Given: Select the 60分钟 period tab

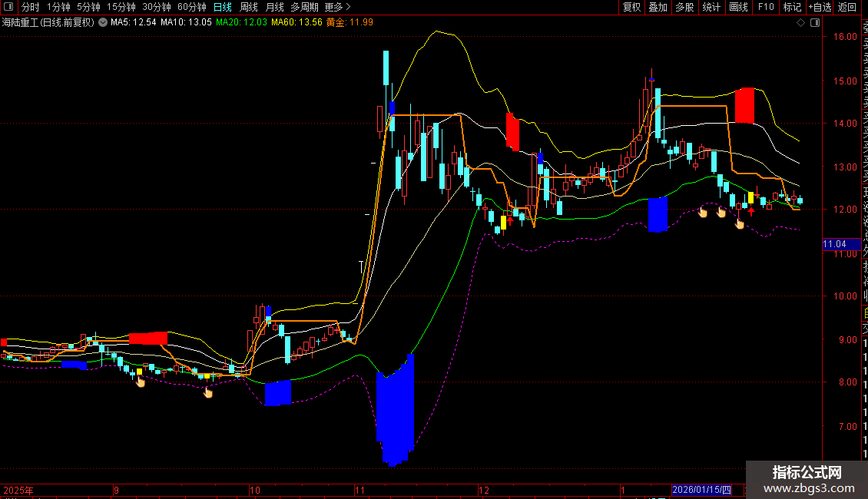Looking at the screenshot, I should (x=192, y=7).
